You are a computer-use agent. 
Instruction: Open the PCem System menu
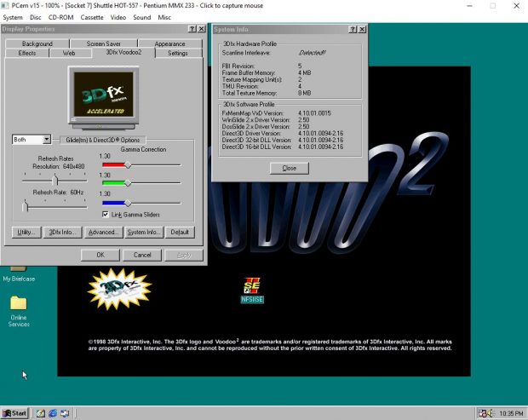pos(13,17)
